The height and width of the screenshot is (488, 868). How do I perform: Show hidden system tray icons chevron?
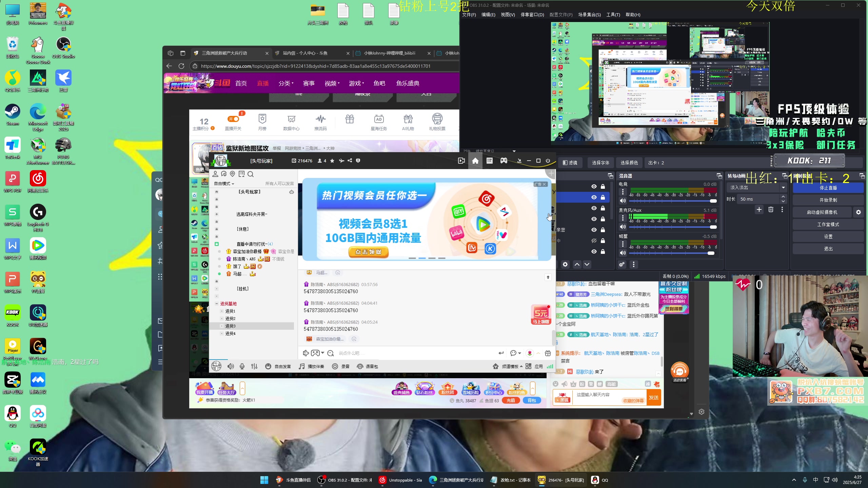coord(794,480)
